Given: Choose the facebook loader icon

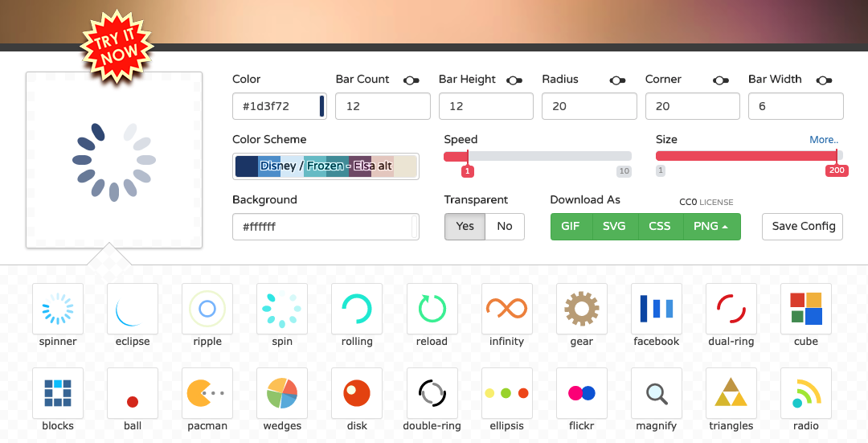Looking at the screenshot, I should 656,309.
